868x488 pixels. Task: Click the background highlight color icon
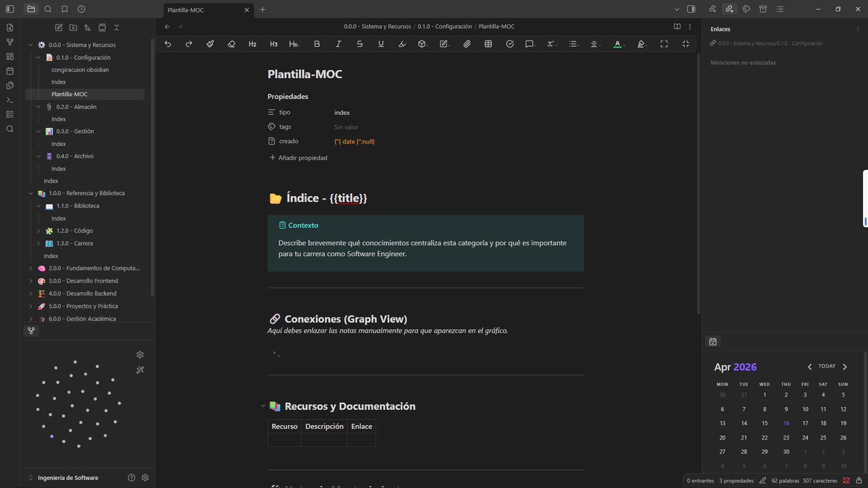tap(641, 44)
